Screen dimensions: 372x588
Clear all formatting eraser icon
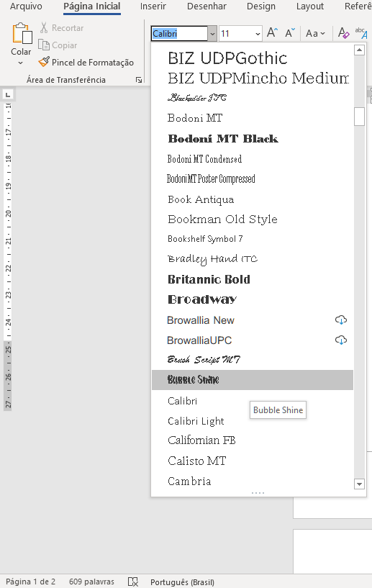(343, 33)
